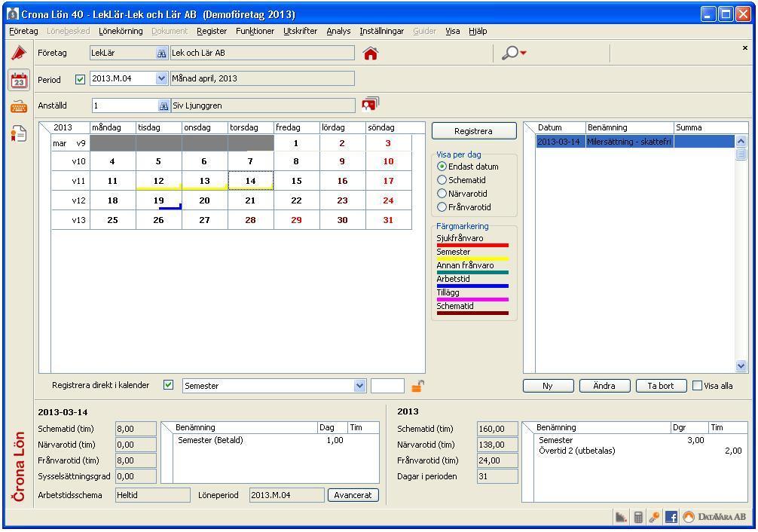Enable the Visa alla checkbox

pos(697,386)
